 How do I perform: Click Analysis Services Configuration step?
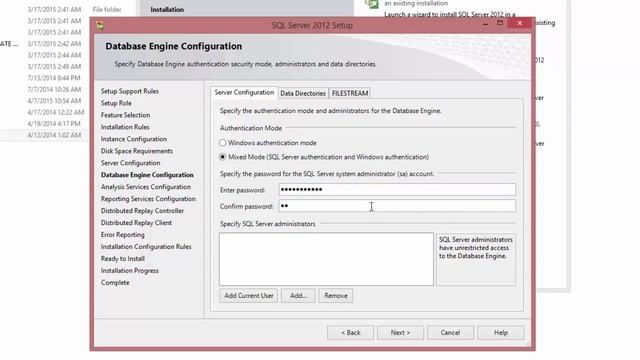(146, 187)
